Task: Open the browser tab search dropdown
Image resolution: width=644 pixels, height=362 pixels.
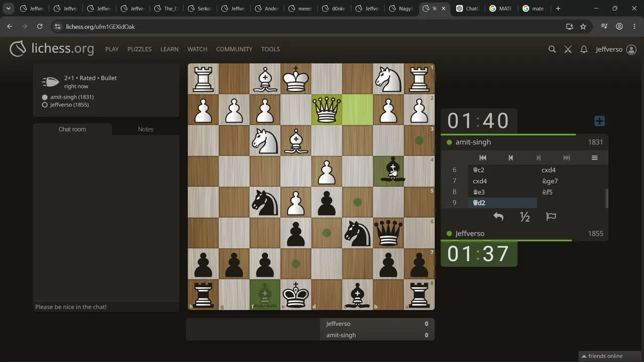Action: [x=9, y=9]
